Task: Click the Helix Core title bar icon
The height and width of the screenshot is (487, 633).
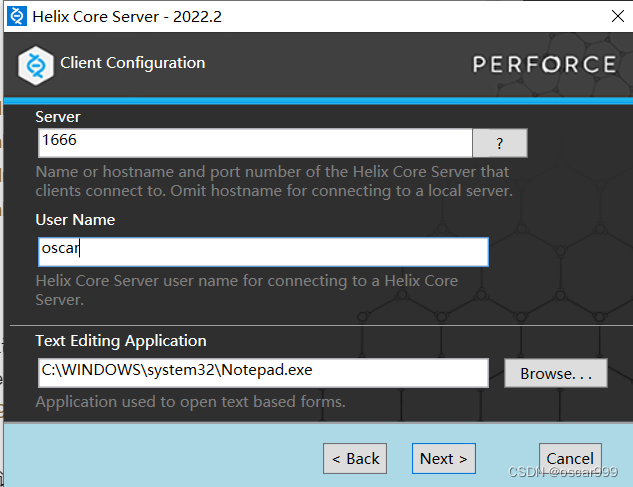Action: click(17, 16)
